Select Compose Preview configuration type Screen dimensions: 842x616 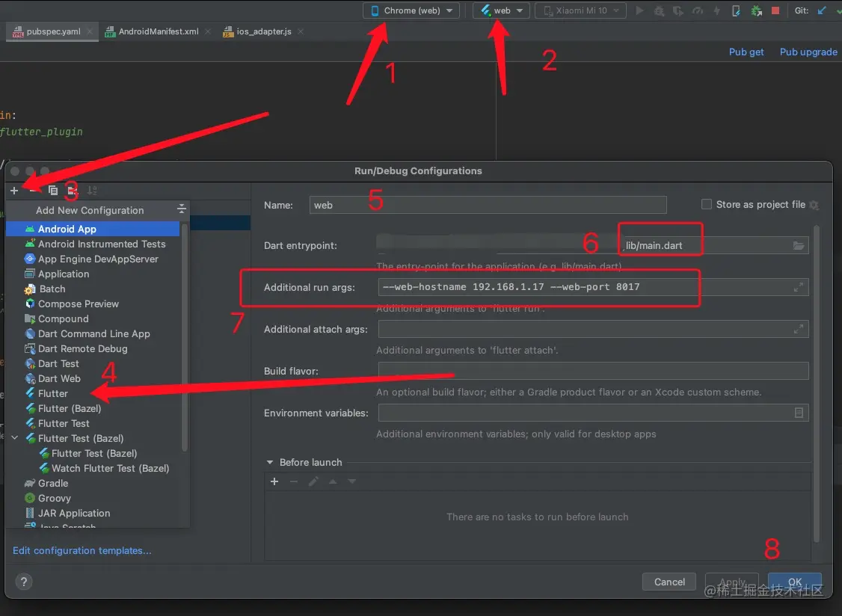pos(93,304)
